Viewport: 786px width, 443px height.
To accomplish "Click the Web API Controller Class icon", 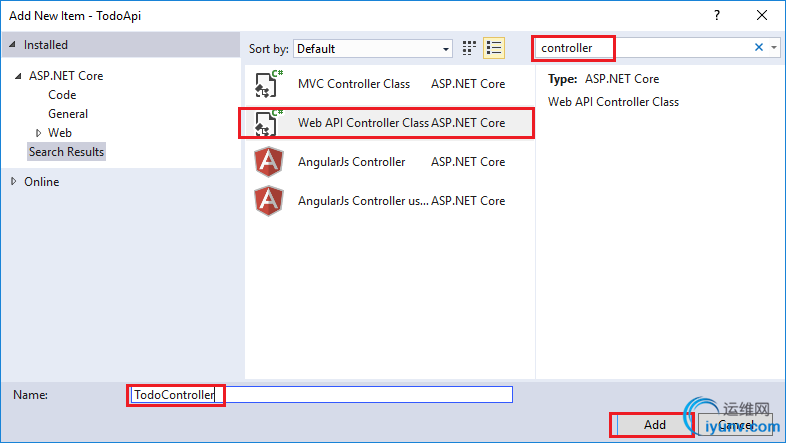I will [268, 123].
